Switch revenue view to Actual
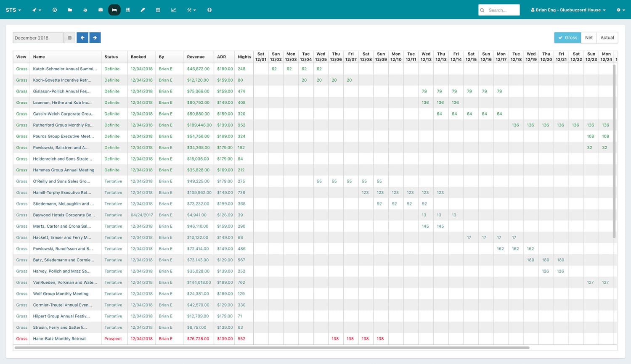The height and width of the screenshot is (364, 631). (x=607, y=37)
